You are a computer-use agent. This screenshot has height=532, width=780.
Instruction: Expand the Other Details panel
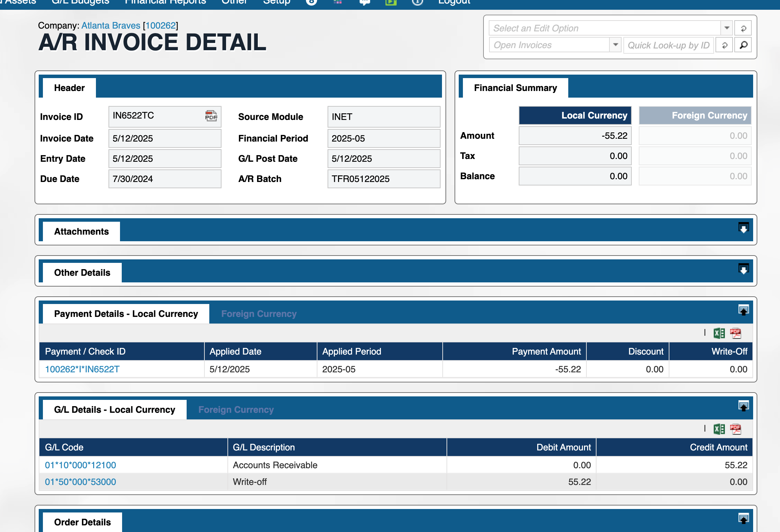coord(743,269)
